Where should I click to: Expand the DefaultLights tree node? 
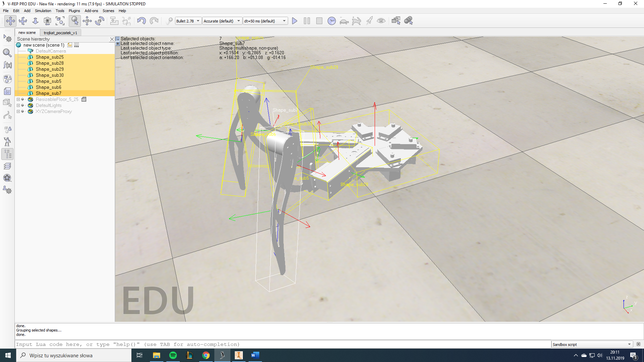point(18,105)
